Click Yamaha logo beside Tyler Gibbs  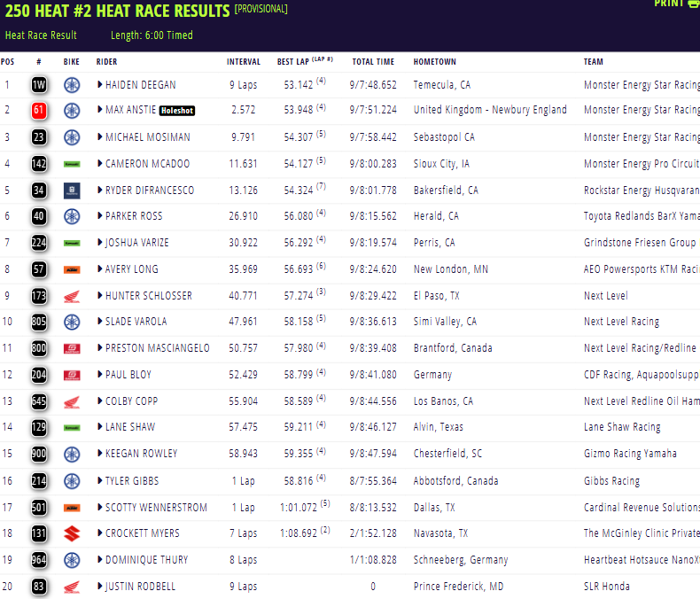tap(72, 481)
